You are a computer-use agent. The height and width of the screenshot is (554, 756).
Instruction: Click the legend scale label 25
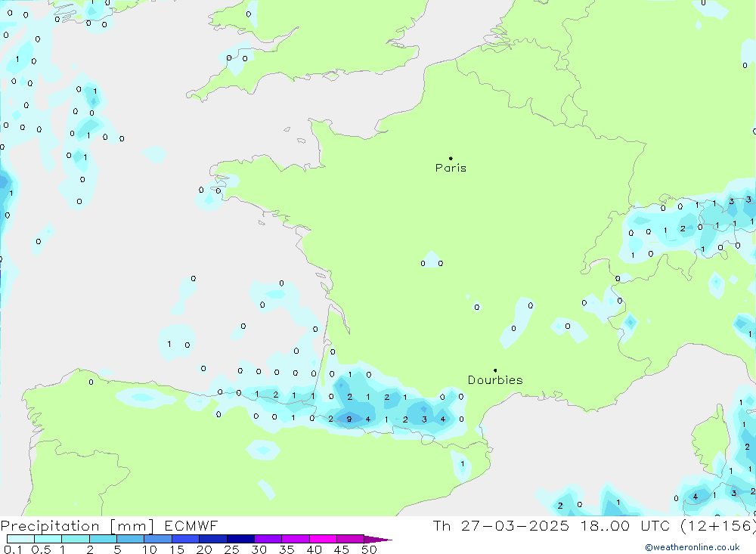tap(231, 549)
